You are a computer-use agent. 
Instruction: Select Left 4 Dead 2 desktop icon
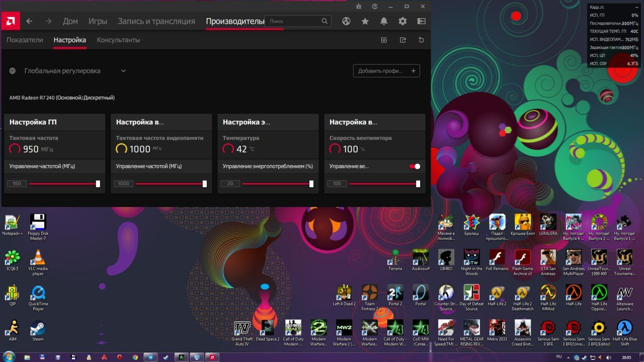344,296
